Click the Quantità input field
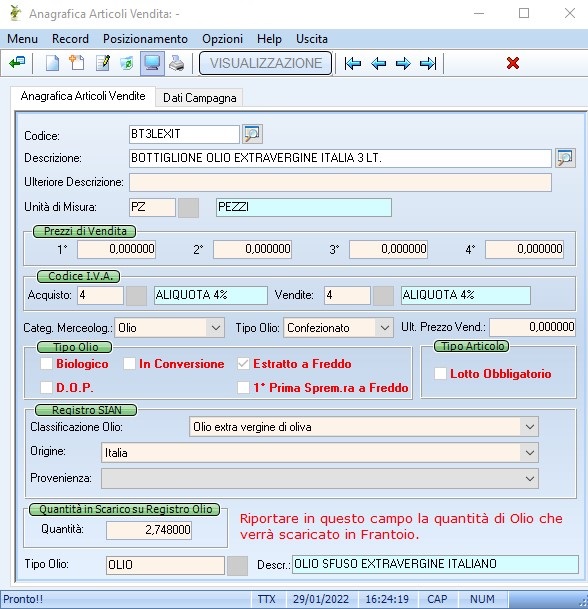This screenshot has width=588, height=609. click(149, 530)
